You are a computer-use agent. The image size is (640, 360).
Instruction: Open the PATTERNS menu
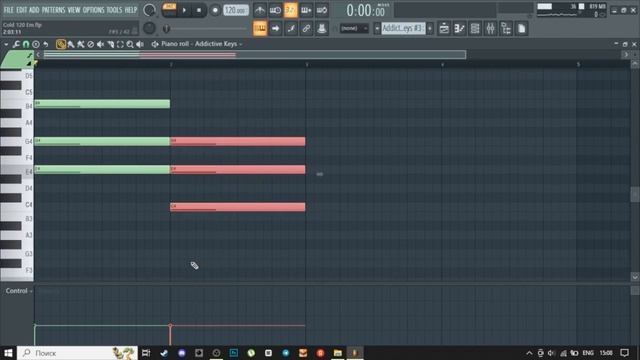(x=53, y=10)
